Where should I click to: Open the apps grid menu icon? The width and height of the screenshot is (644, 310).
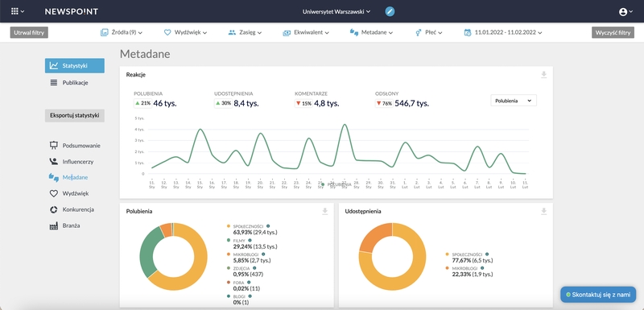pyautogui.click(x=17, y=11)
